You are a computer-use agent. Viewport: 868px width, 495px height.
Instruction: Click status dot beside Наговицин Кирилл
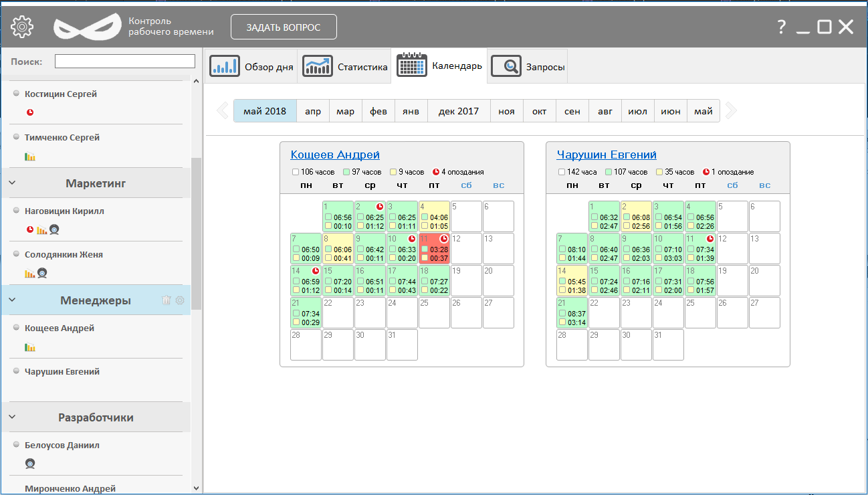coord(16,211)
